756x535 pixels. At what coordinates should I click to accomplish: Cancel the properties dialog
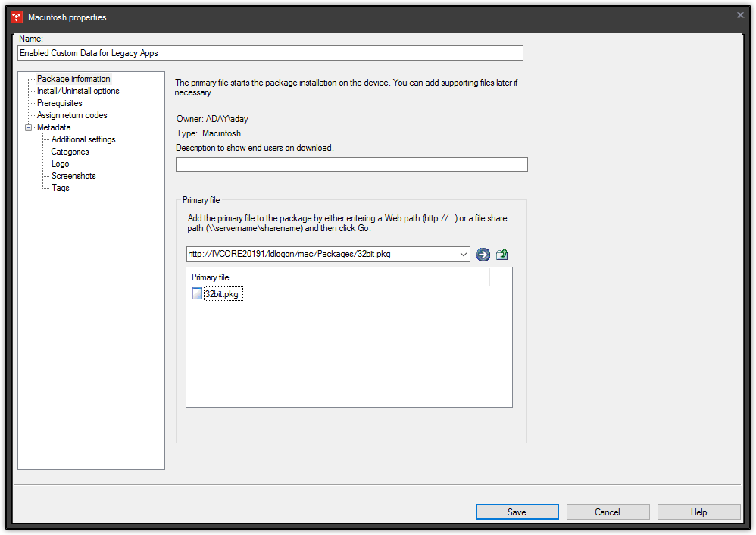click(x=608, y=512)
